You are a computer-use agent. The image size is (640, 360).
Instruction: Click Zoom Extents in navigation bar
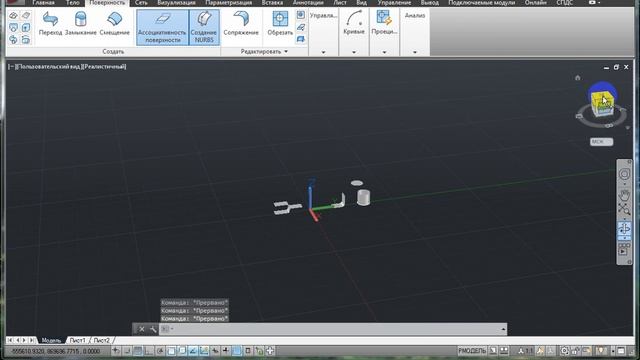[624, 209]
